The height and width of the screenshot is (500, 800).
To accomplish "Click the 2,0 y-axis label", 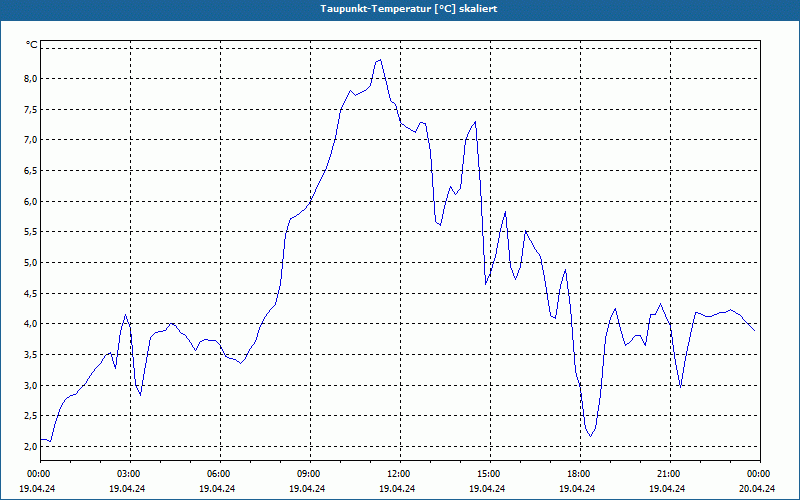I will (31, 446).
